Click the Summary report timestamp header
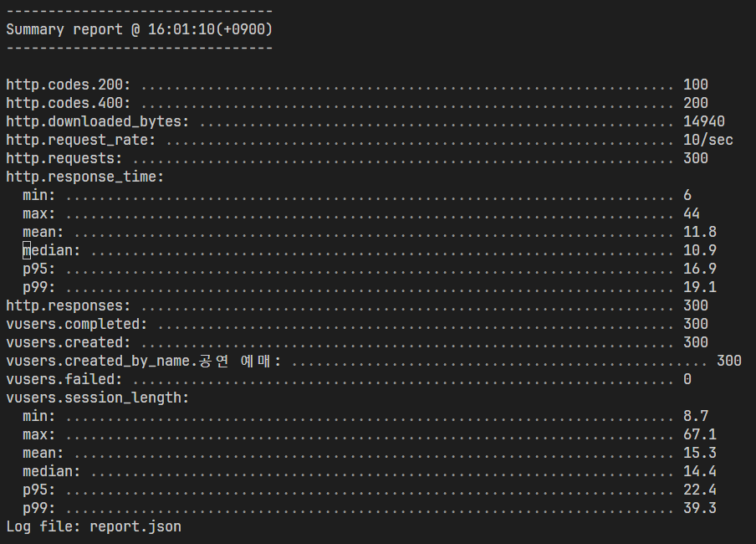This screenshot has width=756, height=544. point(140,29)
